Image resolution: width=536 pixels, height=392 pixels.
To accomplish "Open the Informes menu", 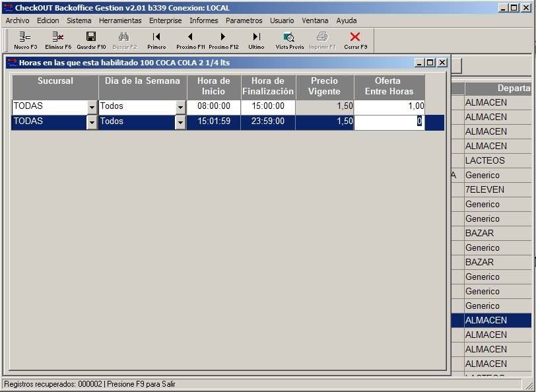I will 204,20.
